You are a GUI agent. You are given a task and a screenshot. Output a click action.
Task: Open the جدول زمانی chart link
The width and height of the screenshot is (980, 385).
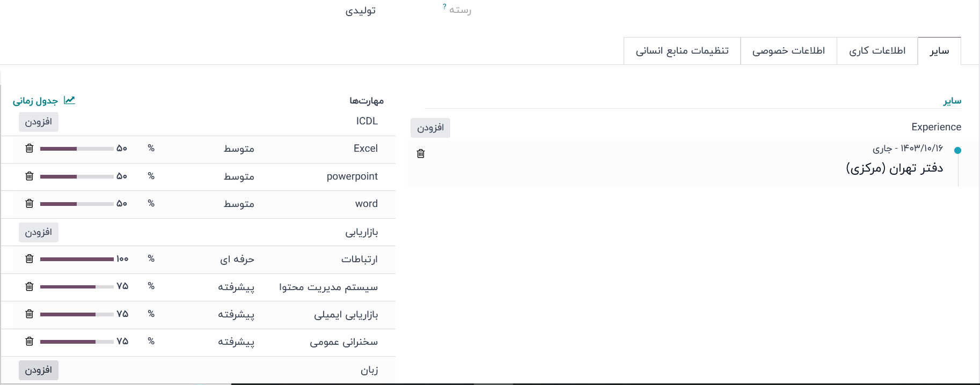pyautogui.click(x=43, y=101)
